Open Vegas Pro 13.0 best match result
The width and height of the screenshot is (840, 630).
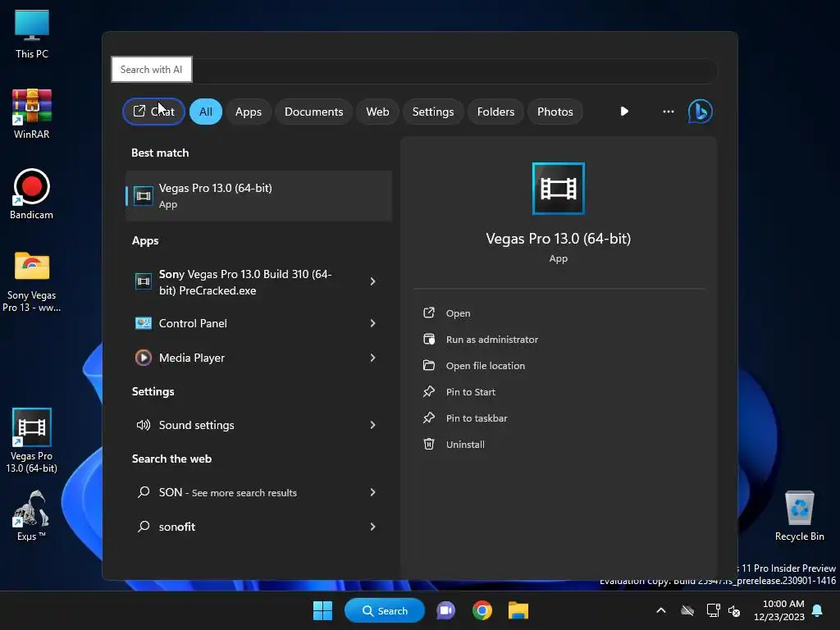[258, 196]
